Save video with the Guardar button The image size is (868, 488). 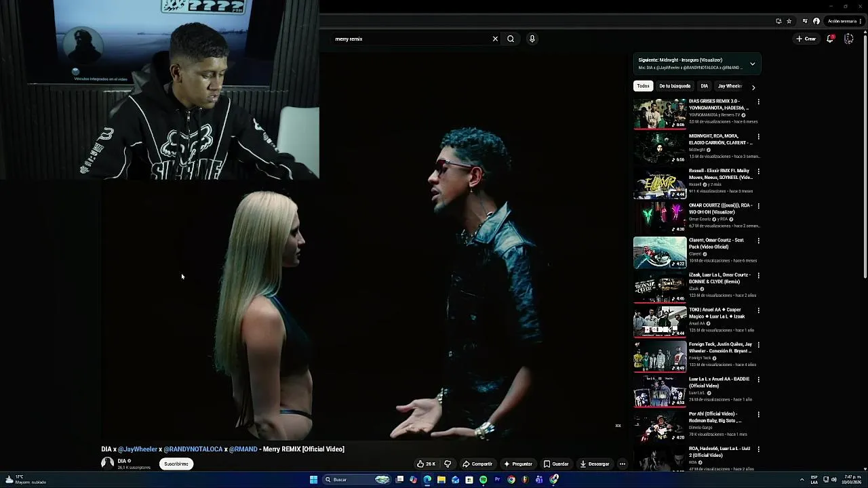click(x=556, y=464)
